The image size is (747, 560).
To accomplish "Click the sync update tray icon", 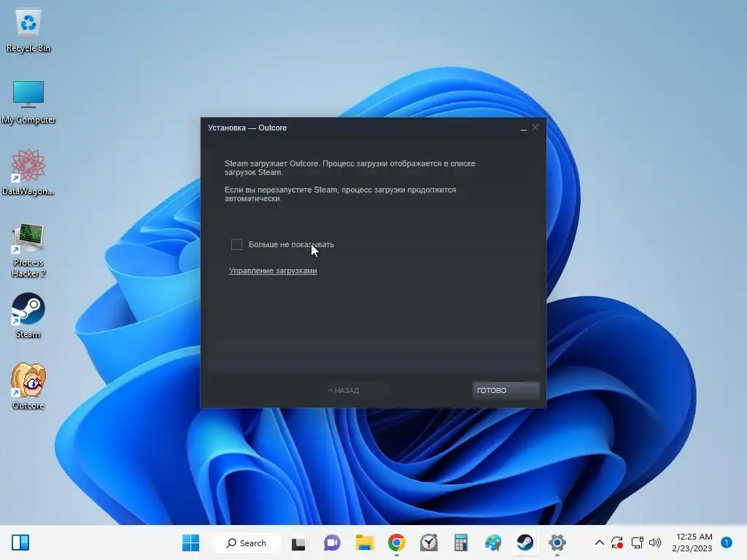I will pos(617,542).
